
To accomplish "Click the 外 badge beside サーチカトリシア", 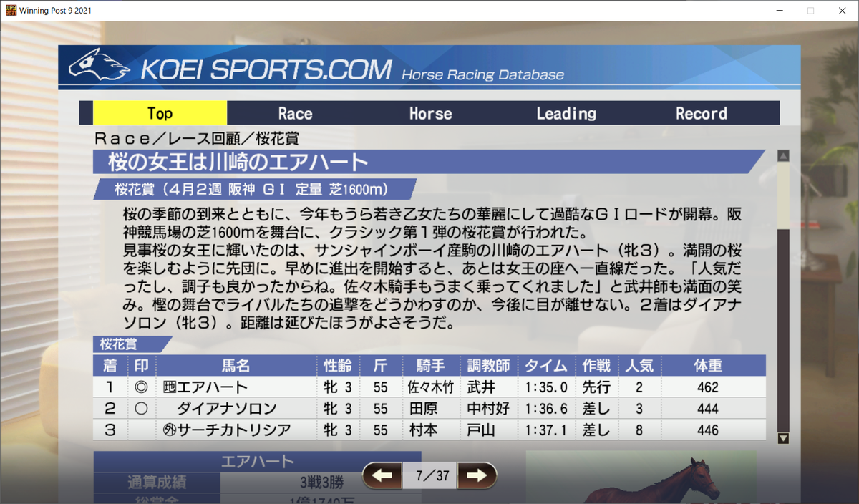I will [x=170, y=430].
